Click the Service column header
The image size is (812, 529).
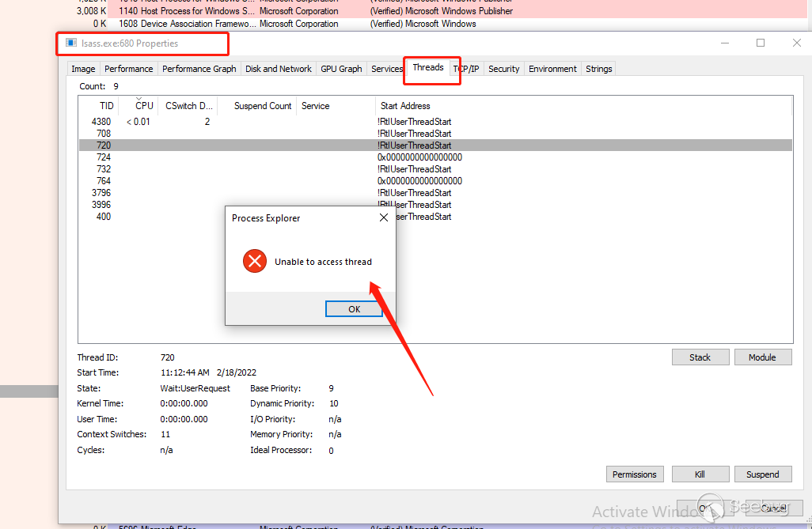(336, 106)
